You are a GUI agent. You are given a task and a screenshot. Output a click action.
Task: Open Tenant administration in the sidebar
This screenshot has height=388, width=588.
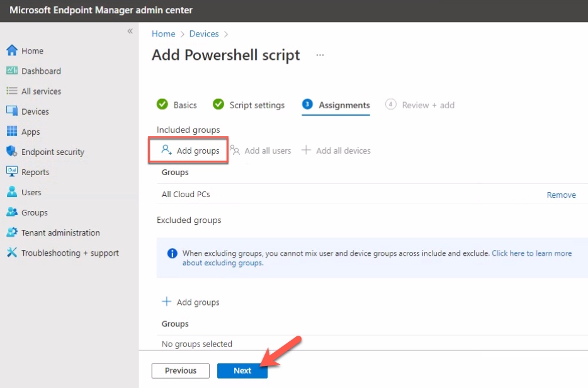tap(60, 233)
